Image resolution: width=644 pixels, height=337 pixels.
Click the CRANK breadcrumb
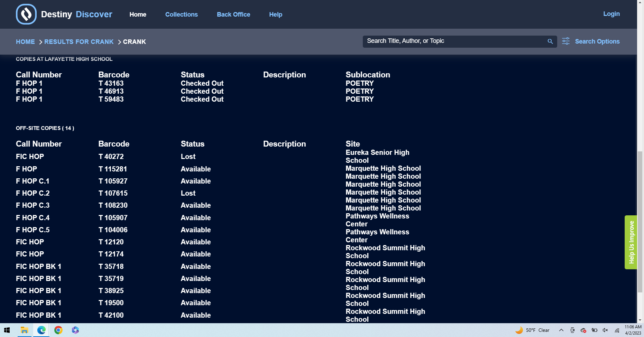[x=135, y=42]
